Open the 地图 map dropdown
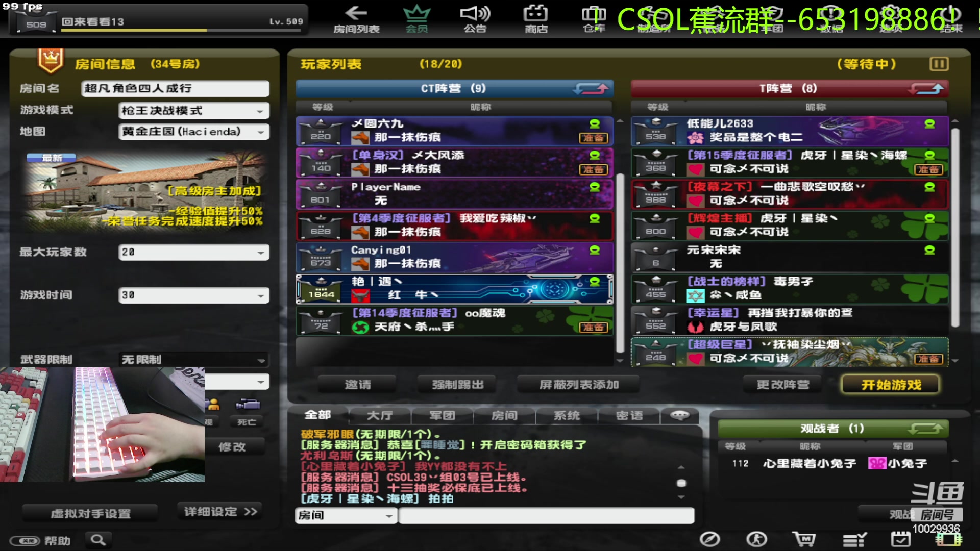The height and width of the screenshot is (551, 980). (193, 132)
